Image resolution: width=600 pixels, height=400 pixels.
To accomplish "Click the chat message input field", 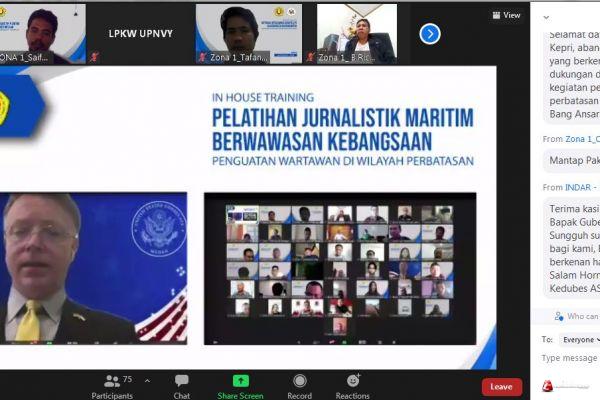I will click(570, 358).
